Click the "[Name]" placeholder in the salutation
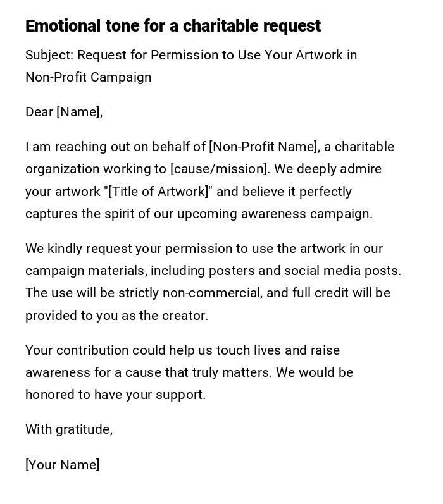 coord(78,112)
